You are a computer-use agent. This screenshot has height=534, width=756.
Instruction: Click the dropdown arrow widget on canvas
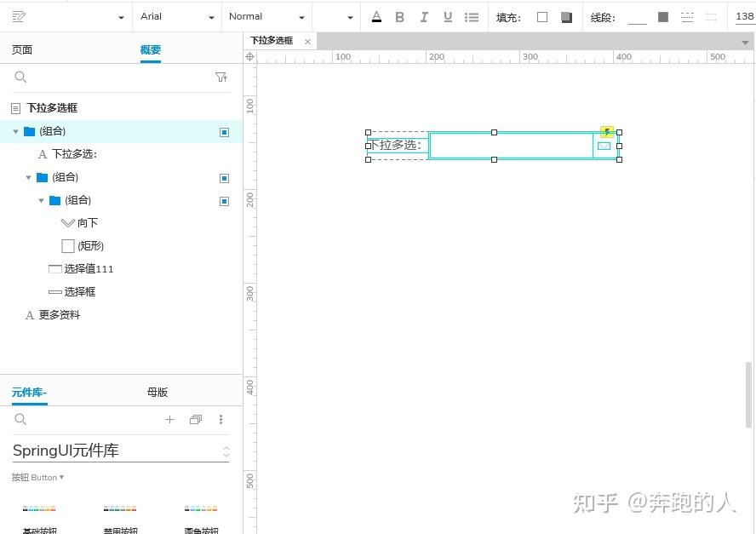click(x=604, y=146)
